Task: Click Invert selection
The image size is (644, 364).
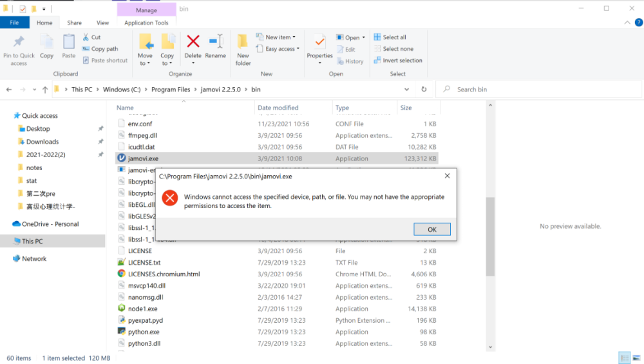Action: 398,60
